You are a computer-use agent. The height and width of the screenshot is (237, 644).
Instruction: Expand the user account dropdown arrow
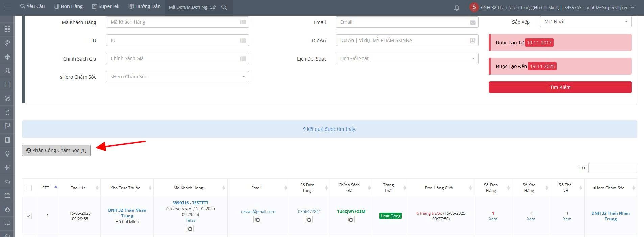coord(633,7)
